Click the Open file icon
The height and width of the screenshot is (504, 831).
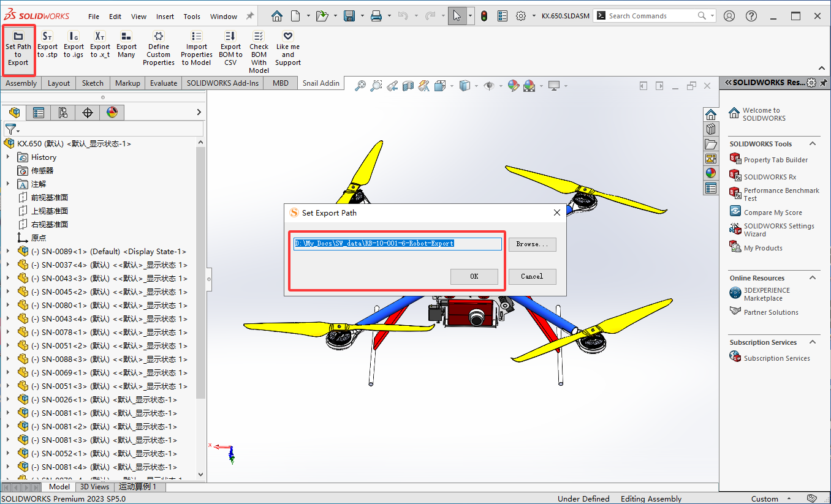[x=322, y=16]
